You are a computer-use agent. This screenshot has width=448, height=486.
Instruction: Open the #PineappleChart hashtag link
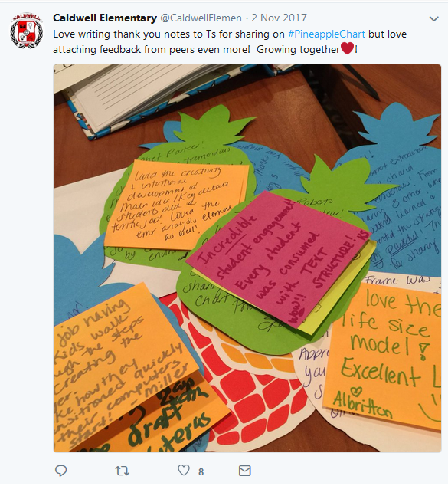[x=326, y=34]
